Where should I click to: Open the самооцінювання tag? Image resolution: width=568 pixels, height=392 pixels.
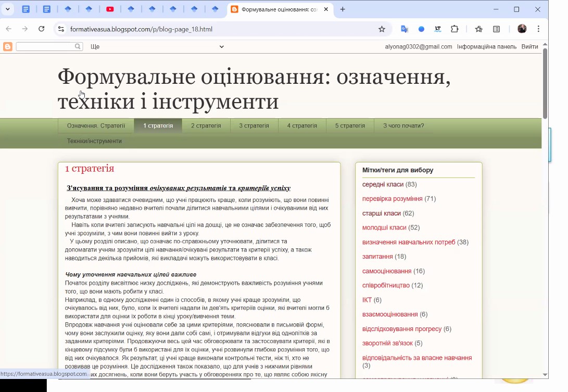click(386, 271)
